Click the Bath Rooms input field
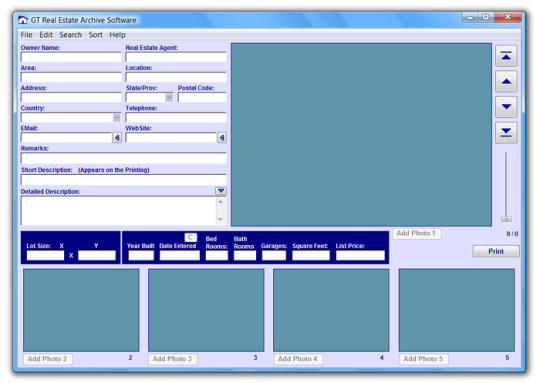The image size is (540, 383). point(245,256)
